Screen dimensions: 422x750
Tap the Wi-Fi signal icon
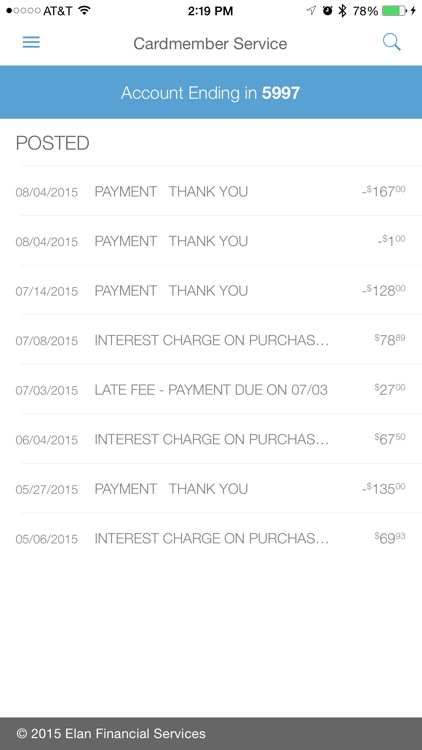84,11
